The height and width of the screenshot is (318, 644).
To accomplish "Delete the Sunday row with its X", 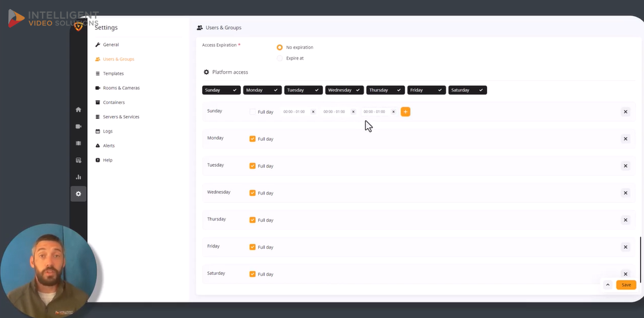I will 625,112.
